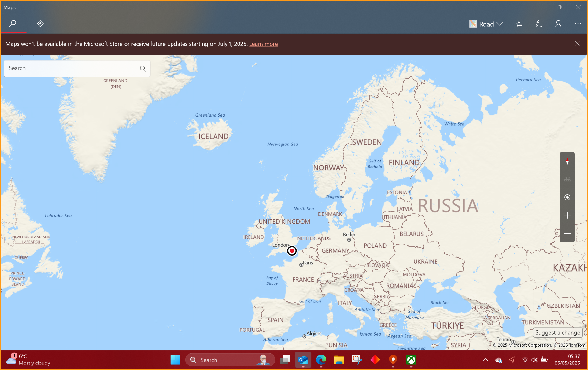Click the Berlin city label
Image resolution: width=588 pixels, height=370 pixels.
pyautogui.click(x=349, y=234)
